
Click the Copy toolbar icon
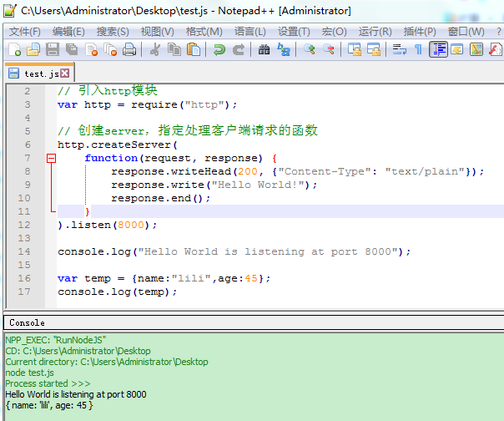click(x=174, y=49)
